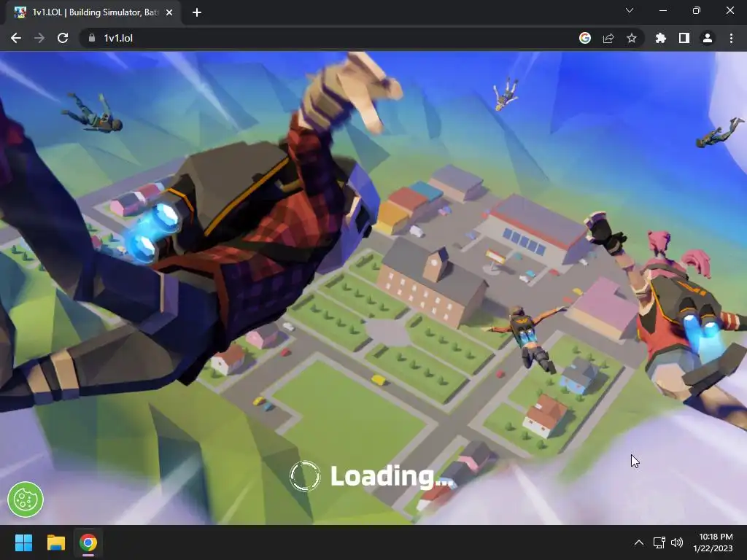View site info via padlock icon
This screenshot has width=747, height=560.
click(x=92, y=38)
